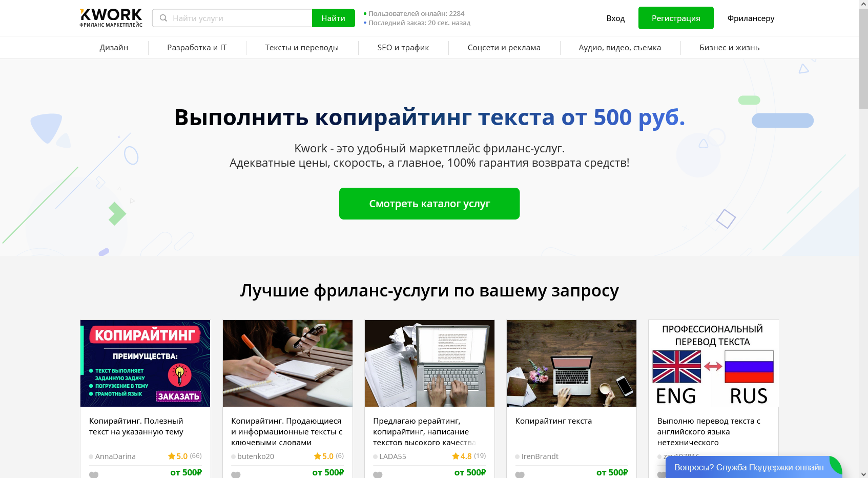Open the SEO и трафик menu
The width and height of the screenshot is (868, 478).
coord(403,48)
